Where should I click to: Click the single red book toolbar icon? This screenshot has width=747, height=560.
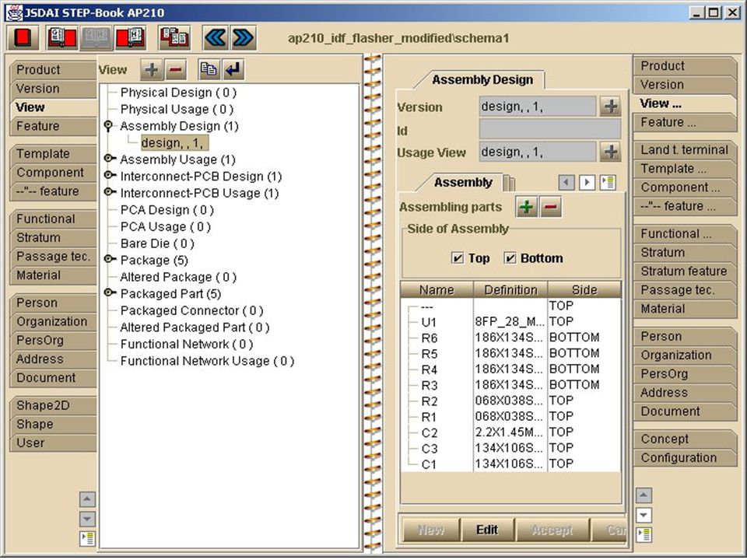click(23, 37)
